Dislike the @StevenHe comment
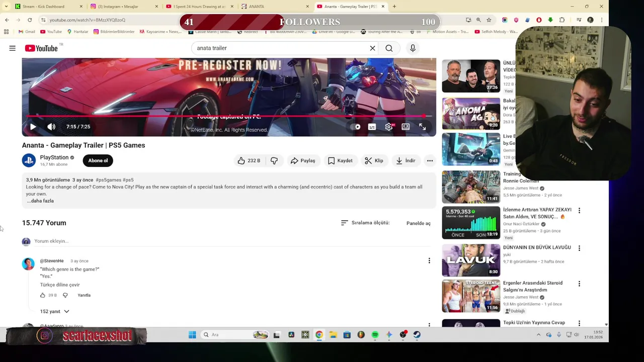 [x=65, y=295]
